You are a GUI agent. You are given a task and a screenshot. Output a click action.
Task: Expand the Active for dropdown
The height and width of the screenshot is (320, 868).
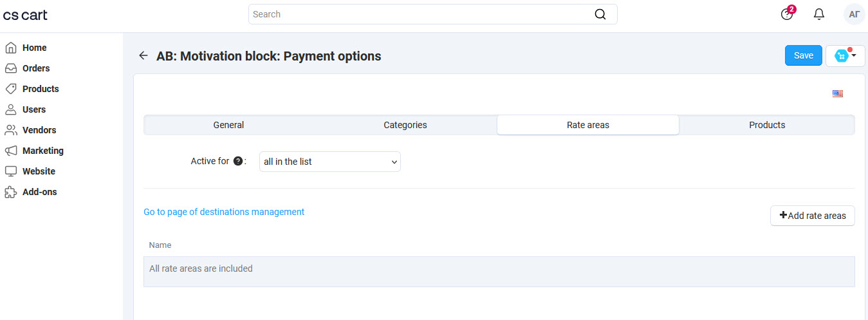point(330,162)
